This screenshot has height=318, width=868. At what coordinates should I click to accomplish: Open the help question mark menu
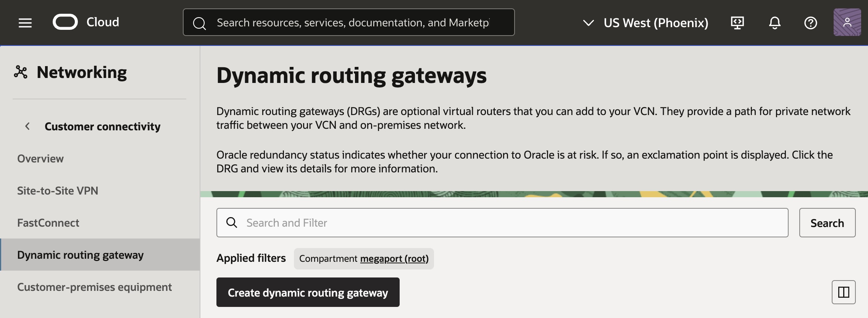tap(810, 23)
